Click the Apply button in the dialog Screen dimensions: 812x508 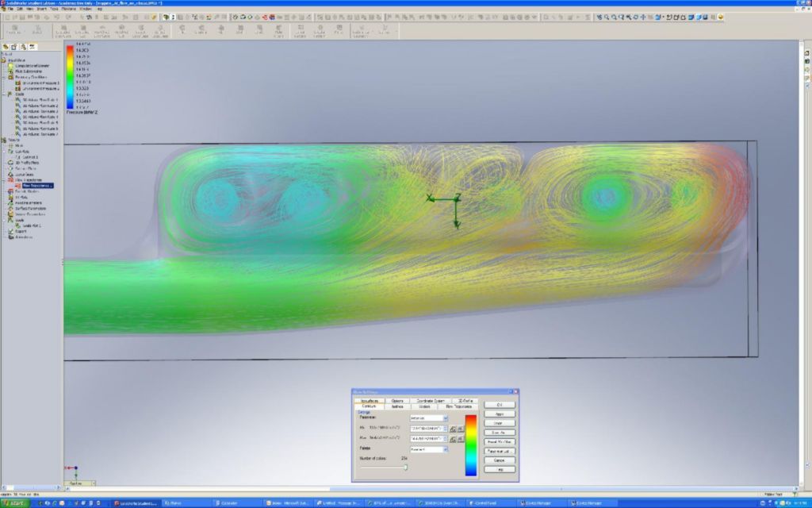(499, 414)
